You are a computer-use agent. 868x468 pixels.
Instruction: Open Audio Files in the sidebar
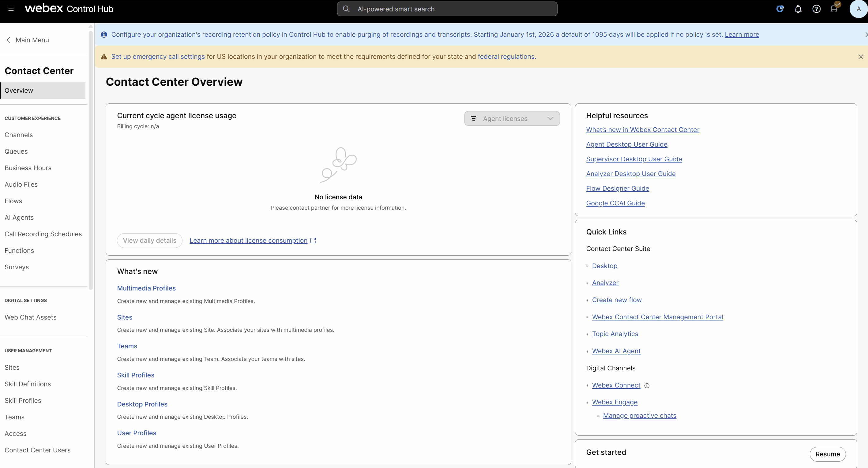coord(21,184)
